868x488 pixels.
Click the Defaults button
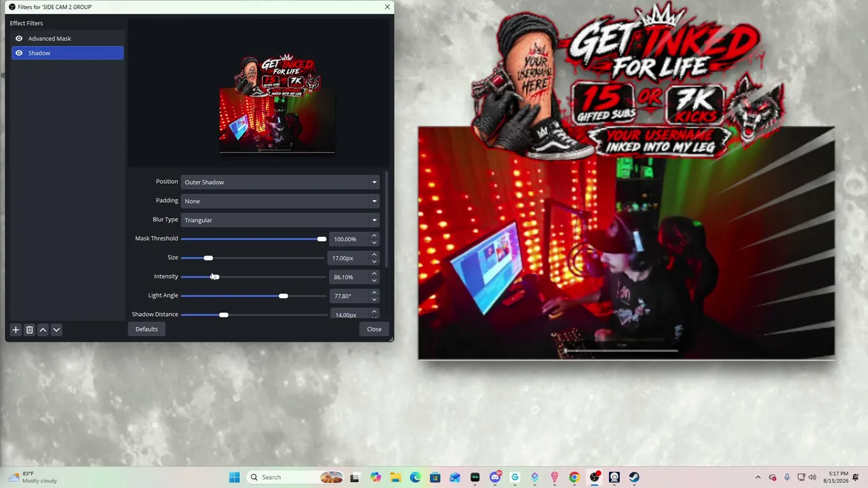coord(146,329)
